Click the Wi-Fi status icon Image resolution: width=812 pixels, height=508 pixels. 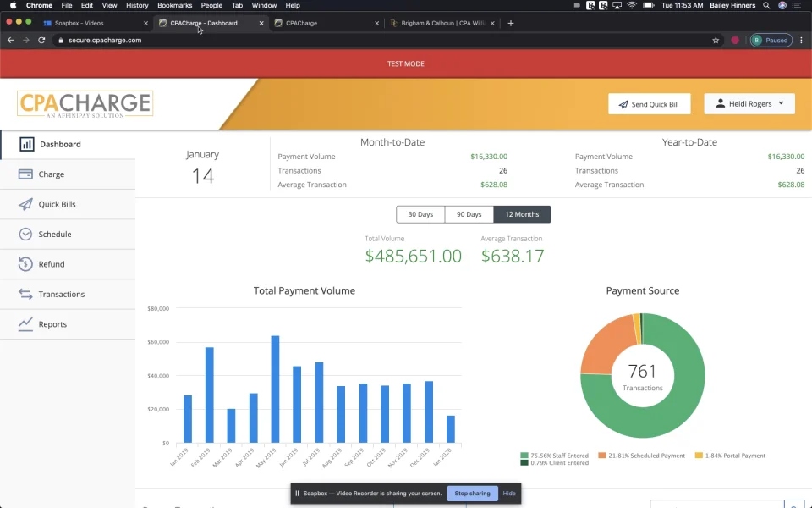click(x=632, y=5)
